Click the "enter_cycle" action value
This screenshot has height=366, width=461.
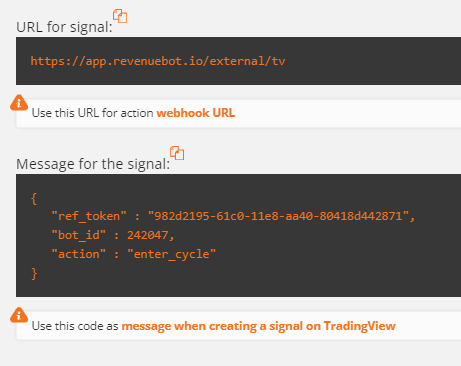click(171, 254)
